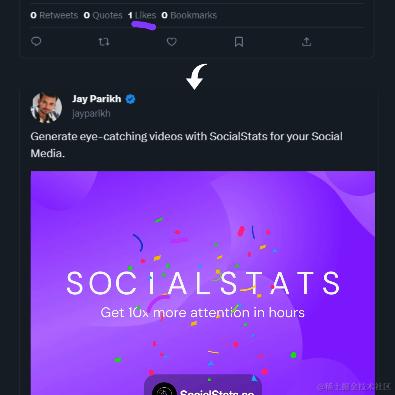Open the 0 Quotes count
395x395 pixels.
(103, 15)
